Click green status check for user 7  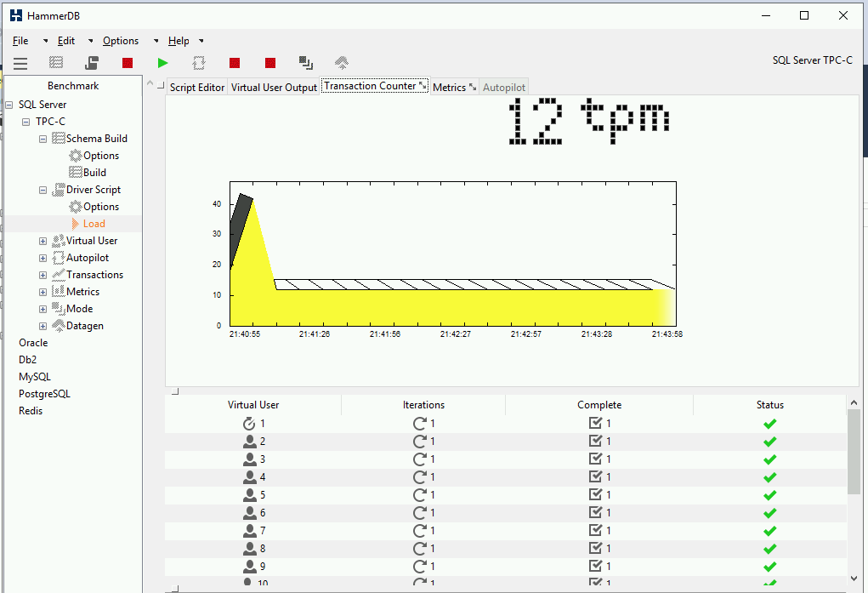[769, 531]
